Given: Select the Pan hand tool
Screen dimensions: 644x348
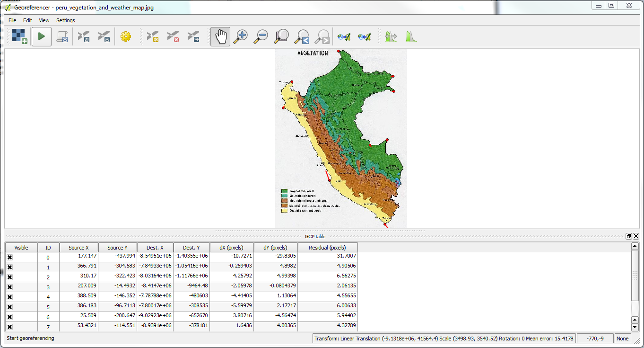Looking at the screenshot, I should tap(220, 36).
